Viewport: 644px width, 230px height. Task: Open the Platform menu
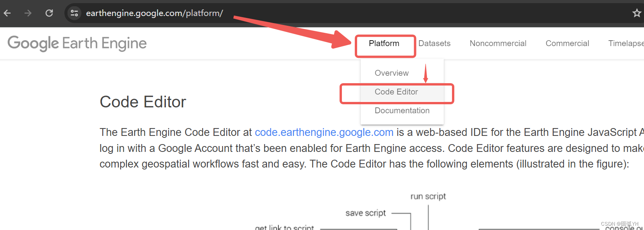coord(384,43)
